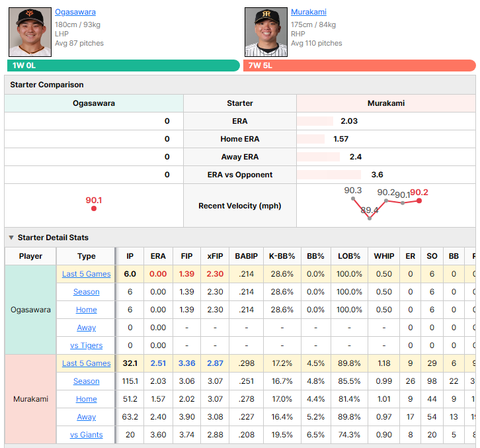Open Murakami player profile link
Viewport: 480px width, 448px height.
(309, 12)
